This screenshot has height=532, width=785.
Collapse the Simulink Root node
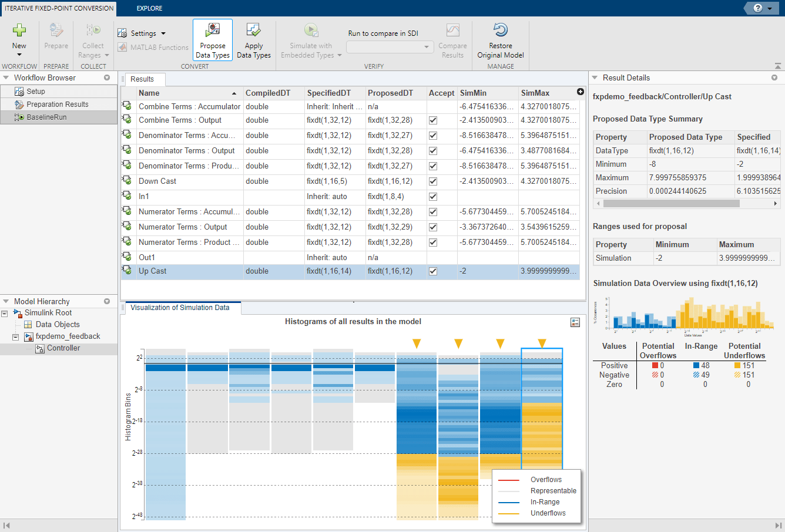coord(5,314)
